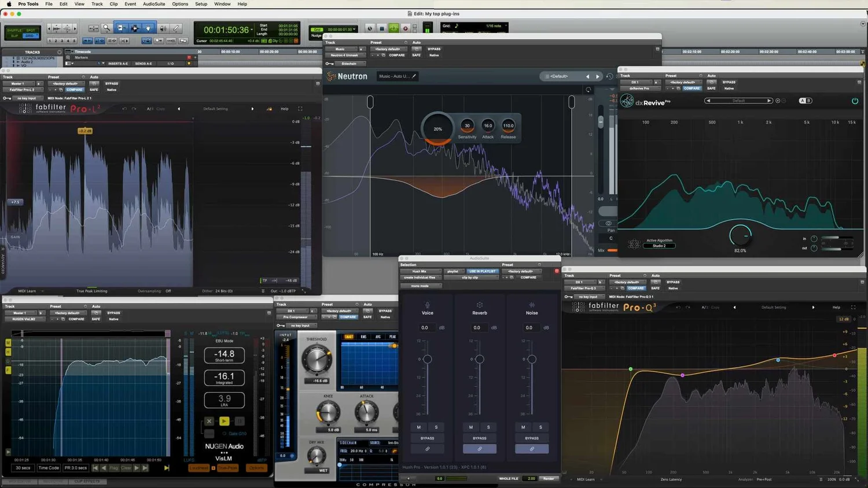This screenshot has width=868, height=488.
Task: Click the Stop transport button
Action: (382, 28)
